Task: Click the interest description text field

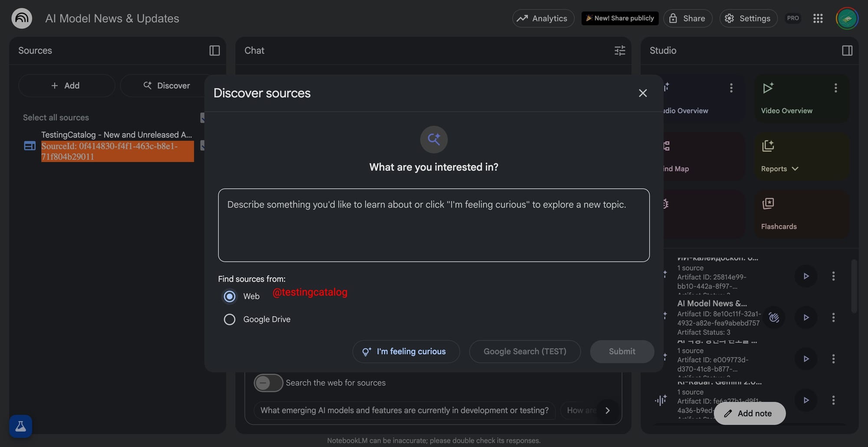Action: (x=434, y=225)
